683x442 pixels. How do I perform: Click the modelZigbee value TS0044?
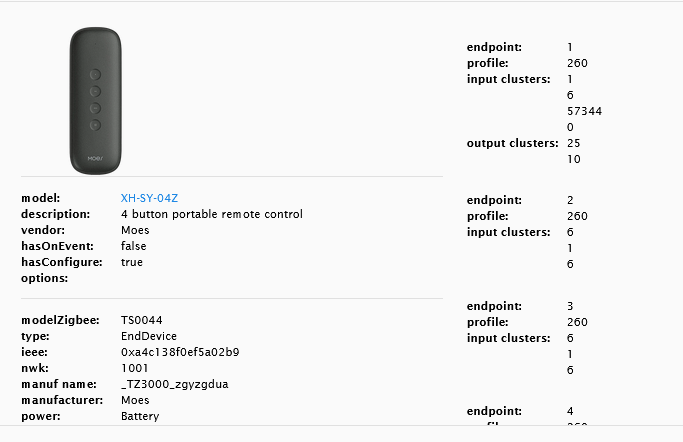(x=142, y=320)
